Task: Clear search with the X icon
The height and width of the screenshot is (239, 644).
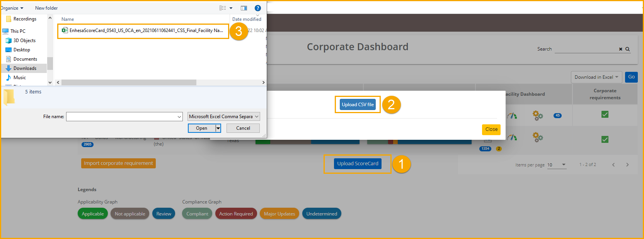Action: click(x=621, y=49)
